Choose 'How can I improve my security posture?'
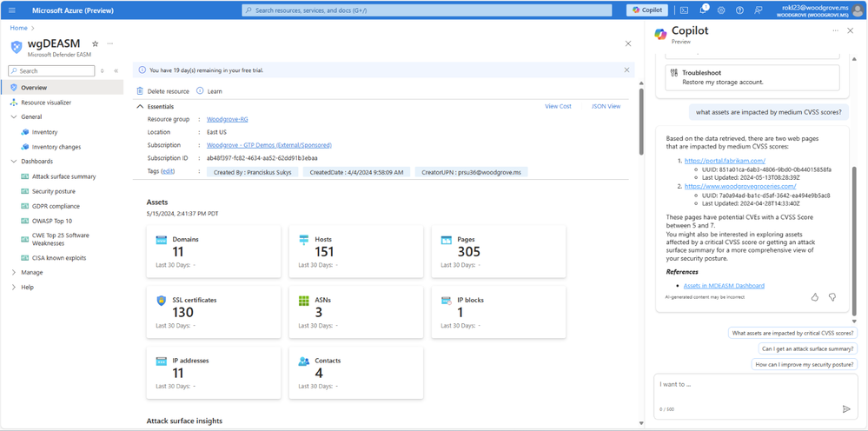The height and width of the screenshot is (431, 868). click(x=805, y=365)
